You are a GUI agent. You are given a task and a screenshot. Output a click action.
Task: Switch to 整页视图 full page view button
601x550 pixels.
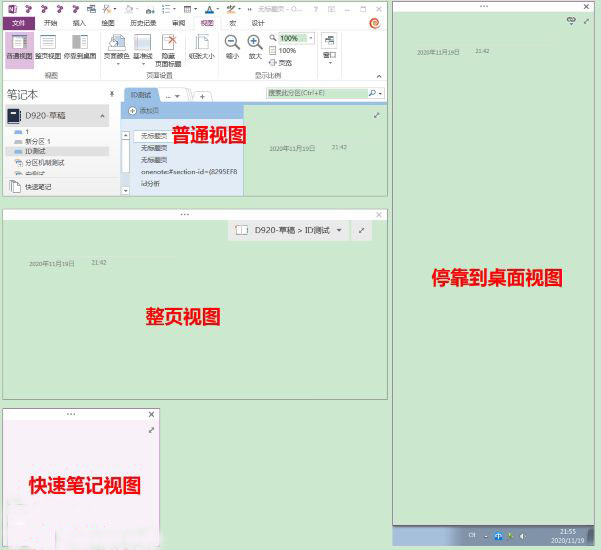(48, 47)
